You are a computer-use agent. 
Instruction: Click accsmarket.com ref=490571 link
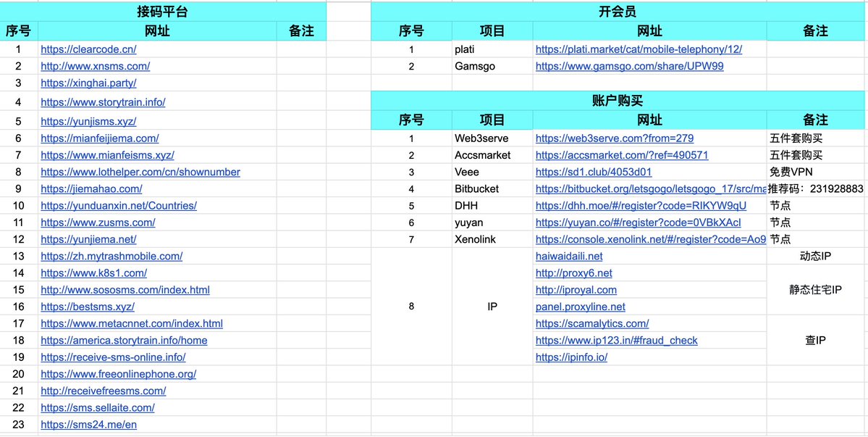point(622,155)
